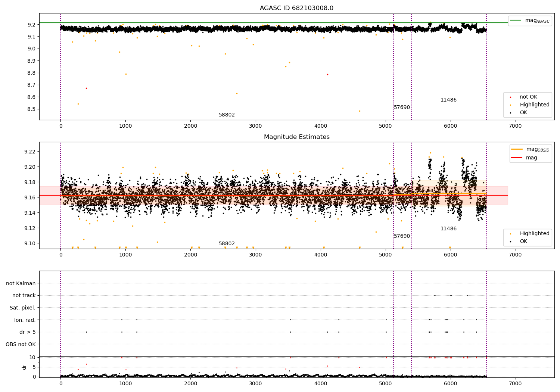Screen dimensions: 560x392
Task: Click the 9.12 y-tick in middle plot
Action: 30,228
